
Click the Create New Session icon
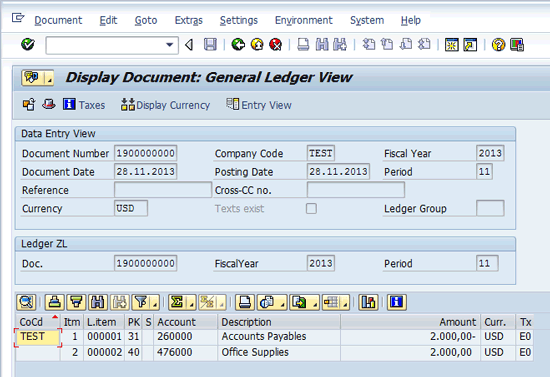tap(452, 45)
